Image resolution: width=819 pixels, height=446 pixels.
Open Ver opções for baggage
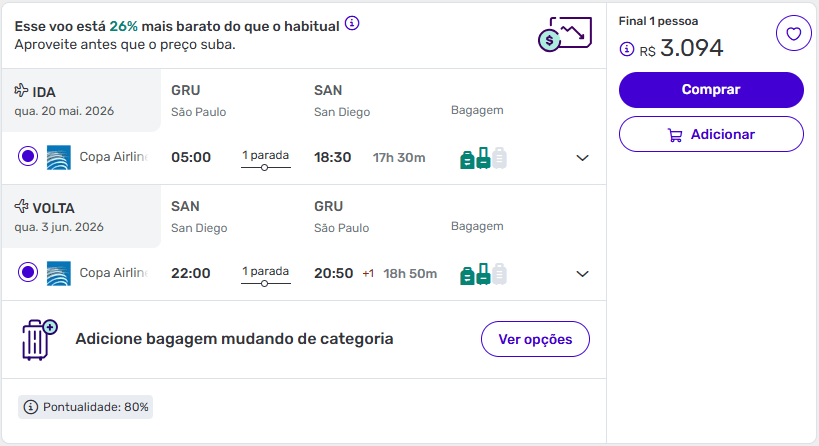coord(535,339)
